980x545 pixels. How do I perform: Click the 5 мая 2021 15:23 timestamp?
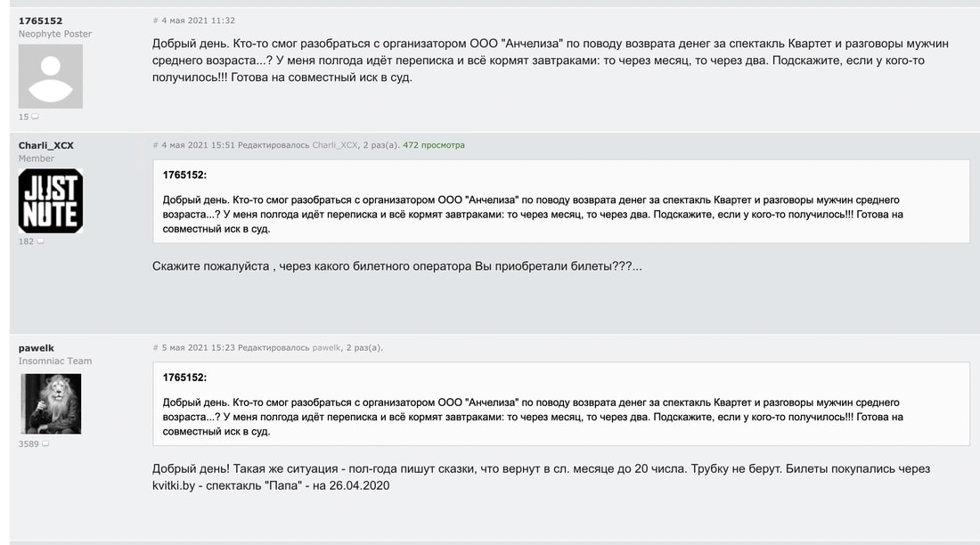(199, 347)
